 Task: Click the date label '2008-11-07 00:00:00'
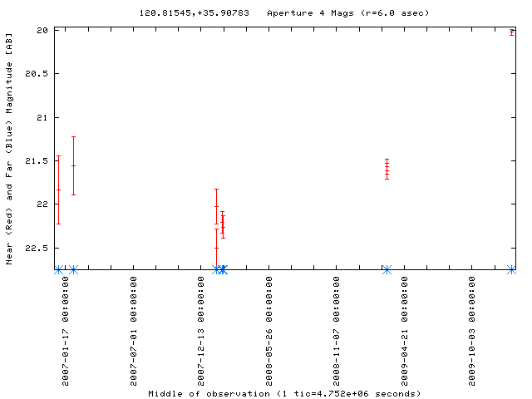[x=336, y=331]
